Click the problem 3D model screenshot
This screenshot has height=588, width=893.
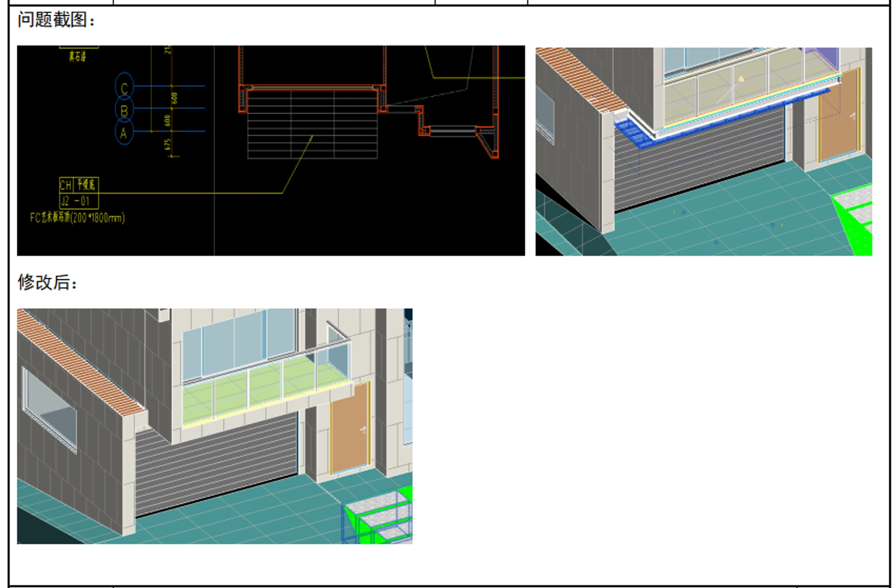point(704,151)
